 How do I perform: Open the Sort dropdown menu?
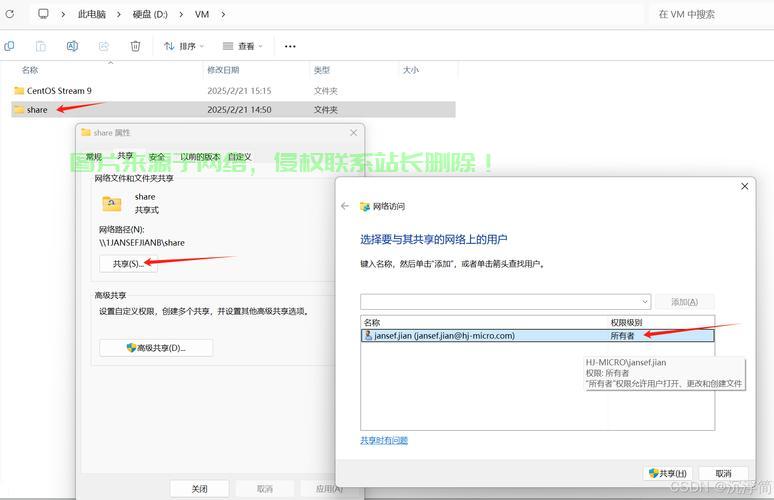coord(184,46)
